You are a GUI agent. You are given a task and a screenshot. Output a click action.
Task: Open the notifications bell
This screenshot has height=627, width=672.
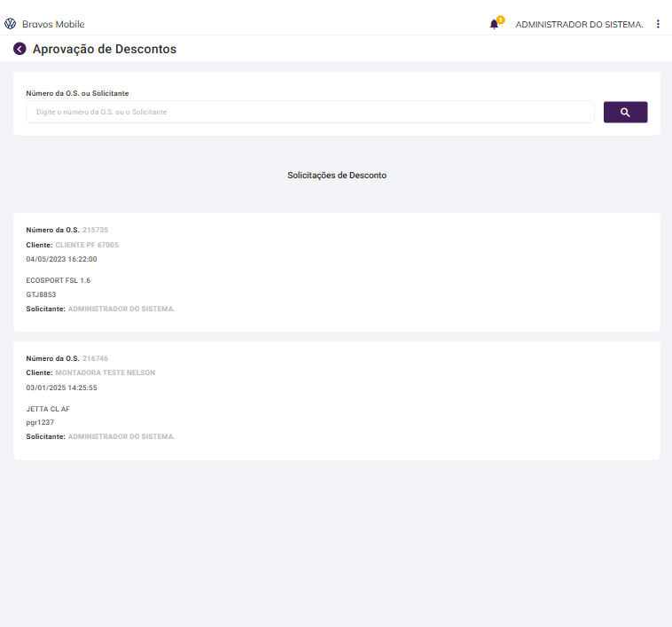[494, 25]
